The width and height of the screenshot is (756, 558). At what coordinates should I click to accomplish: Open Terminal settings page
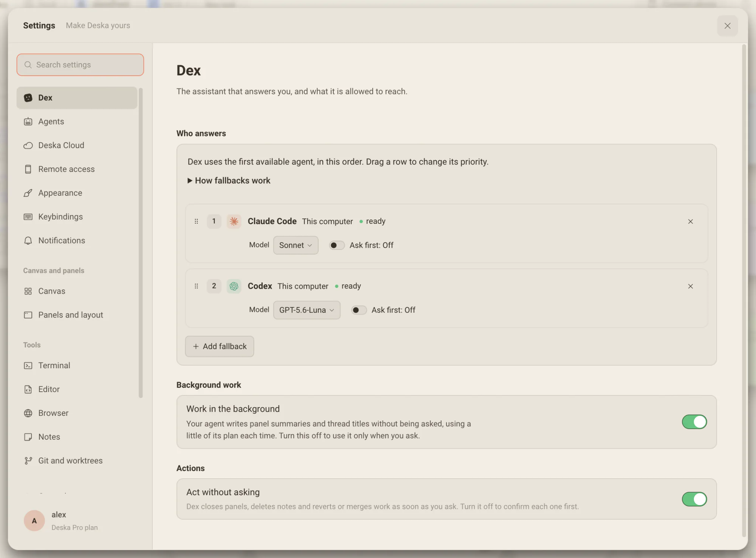pyautogui.click(x=77, y=366)
